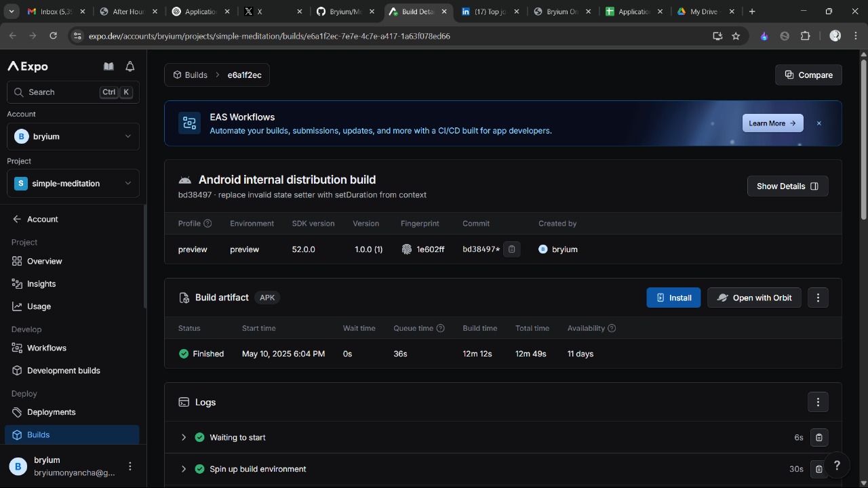Open the notifications bell in the sidebar
Viewport: 868px width, 488px height.
pos(130,66)
